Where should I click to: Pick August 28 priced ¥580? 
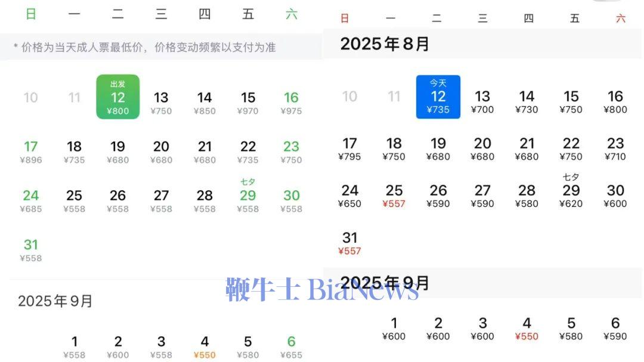pyautogui.click(x=527, y=196)
